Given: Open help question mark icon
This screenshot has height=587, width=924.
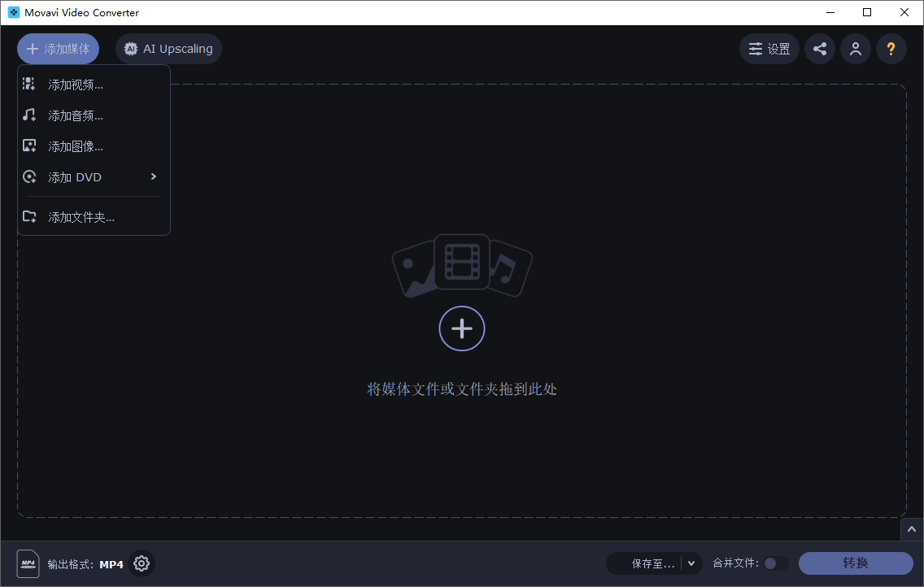Looking at the screenshot, I should (x=891, y=49).
